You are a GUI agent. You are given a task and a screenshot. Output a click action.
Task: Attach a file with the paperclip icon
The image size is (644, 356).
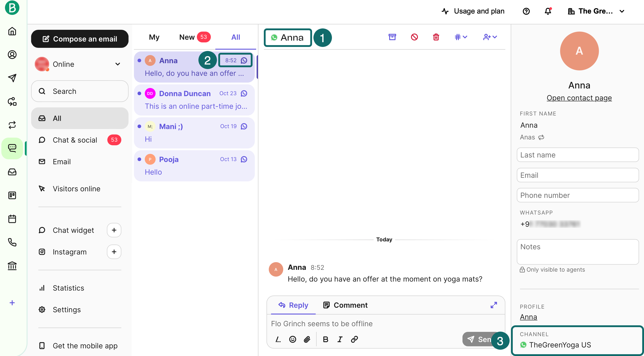click(307, 339)
